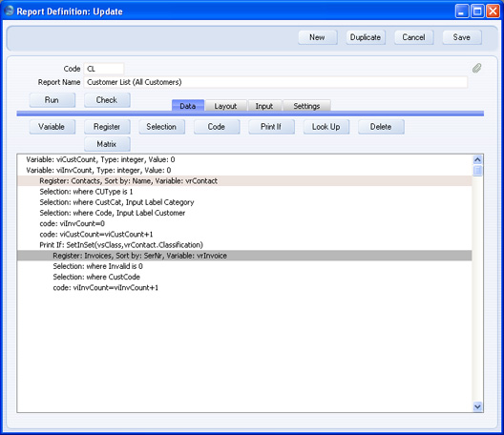The height and width of the screenshot is (435, 504).
Task: Select the Print If: SetInSet line
Action: pos(244,245)
